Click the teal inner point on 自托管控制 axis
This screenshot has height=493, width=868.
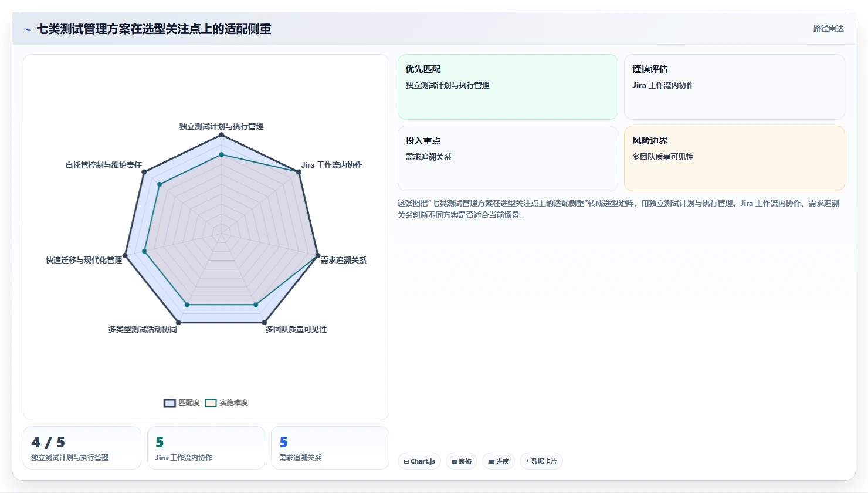click(x=160, y=184)
